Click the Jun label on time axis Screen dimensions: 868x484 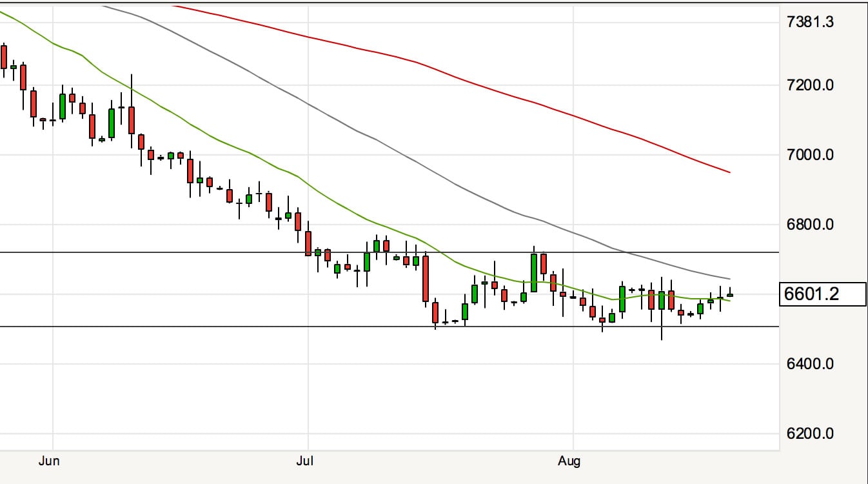point(49,461)
